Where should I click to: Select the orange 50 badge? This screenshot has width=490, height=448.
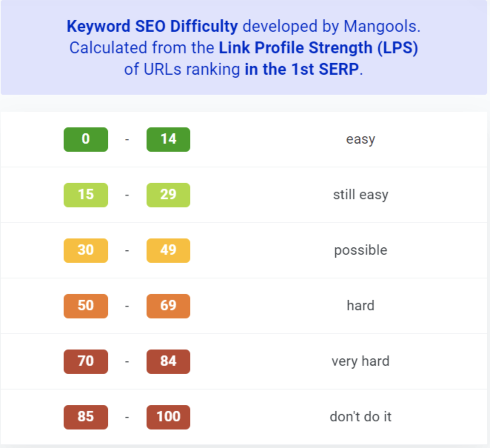[85, 306]
